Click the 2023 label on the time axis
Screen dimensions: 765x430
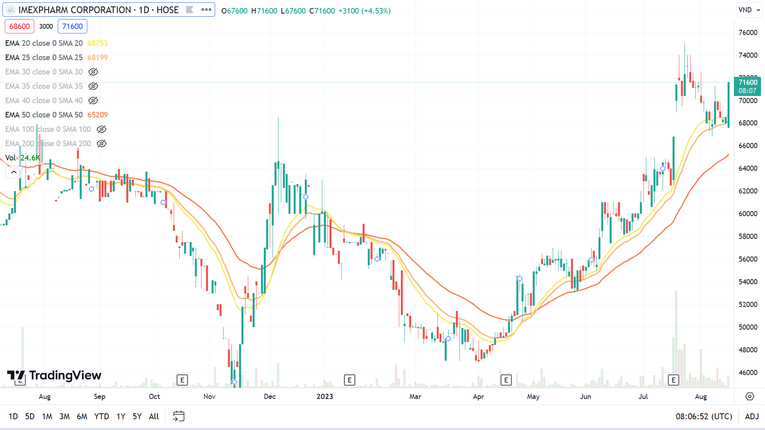coord(324,396)
